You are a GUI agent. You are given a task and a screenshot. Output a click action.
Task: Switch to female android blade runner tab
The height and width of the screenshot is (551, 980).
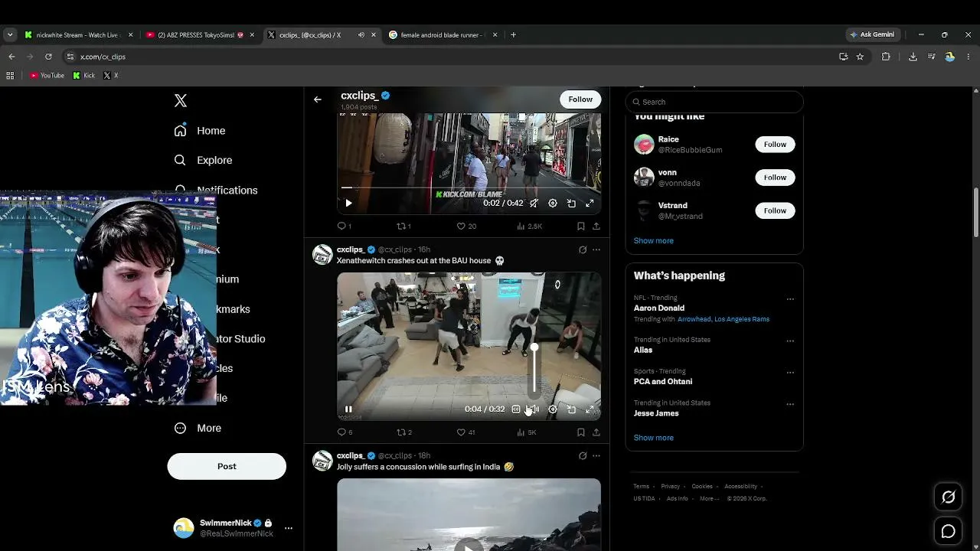coord(443,34)
